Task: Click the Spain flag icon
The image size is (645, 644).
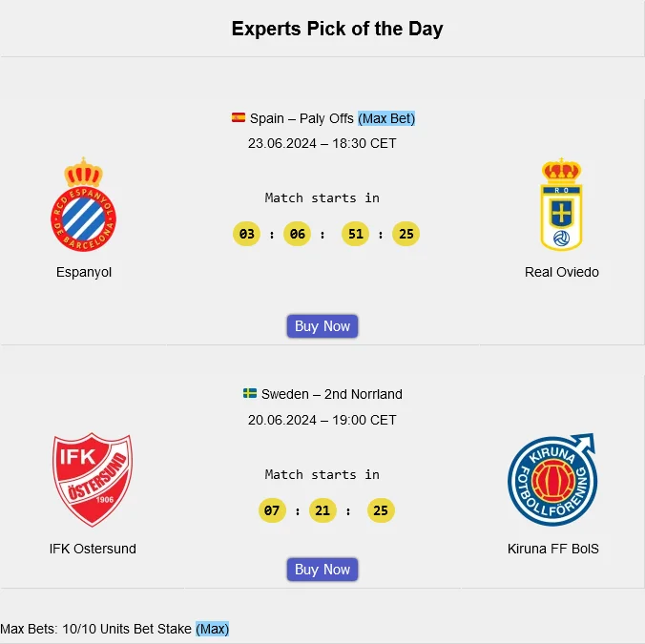Action: pos(239,118)
